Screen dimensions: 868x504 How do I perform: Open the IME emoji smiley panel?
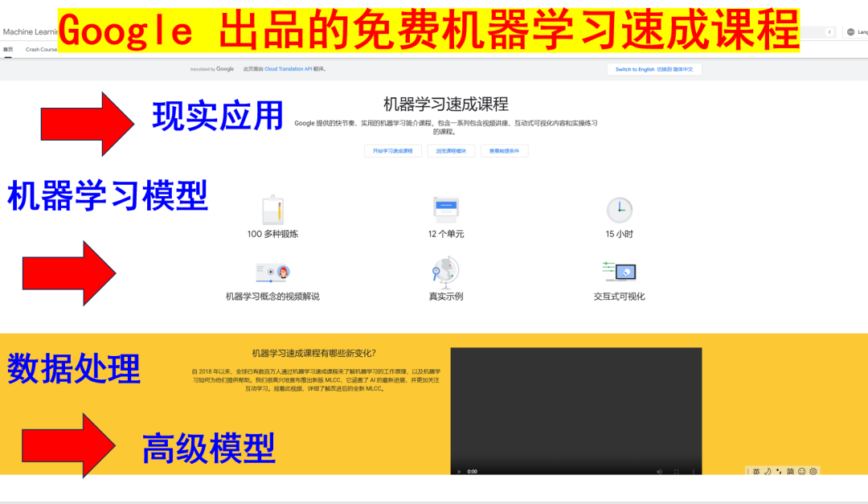pos(801,472)
